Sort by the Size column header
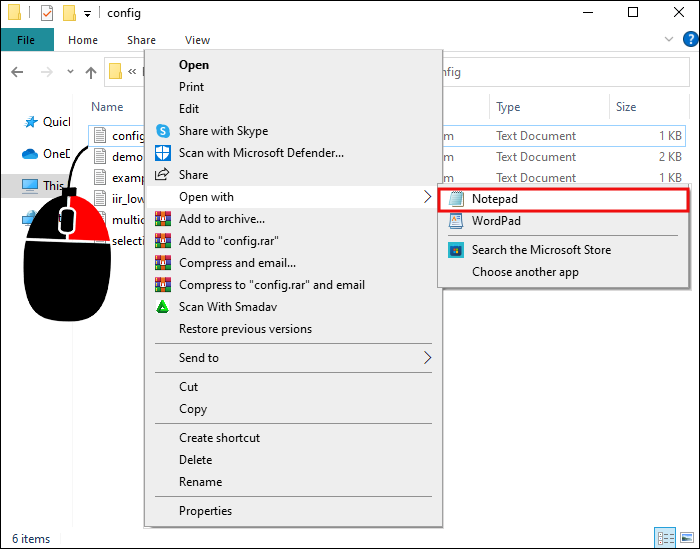700x549 pixels. [626, 107]
